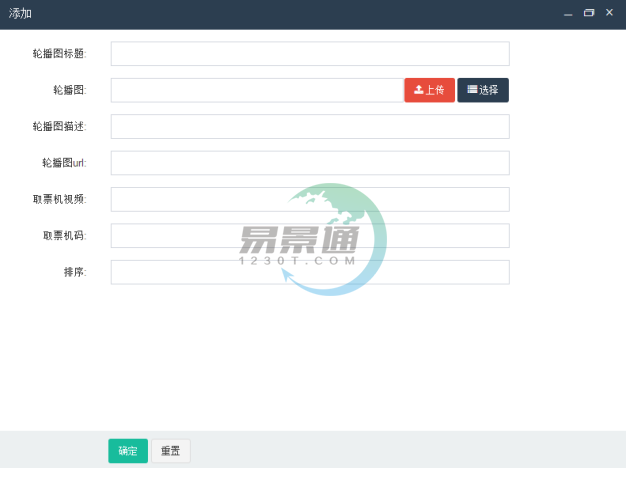Viewport: 626px width, 479px height.
Task: Click the 轮播图 image path field
Action: (257, 90)
